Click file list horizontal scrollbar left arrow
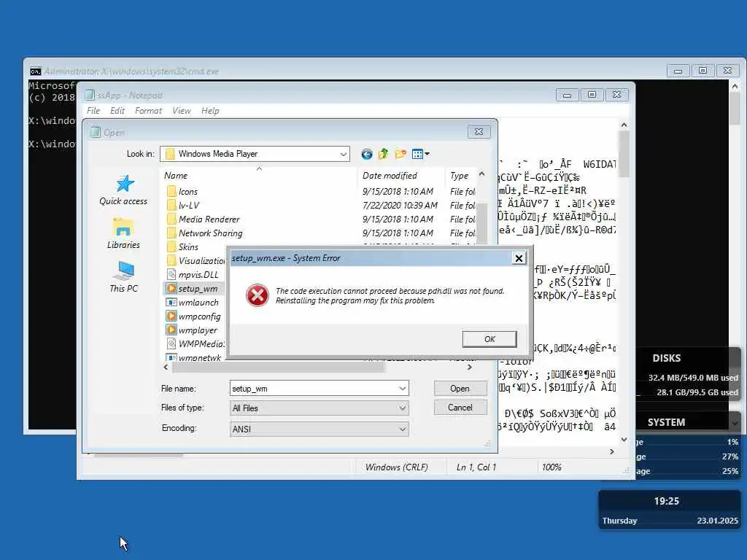 166,367
